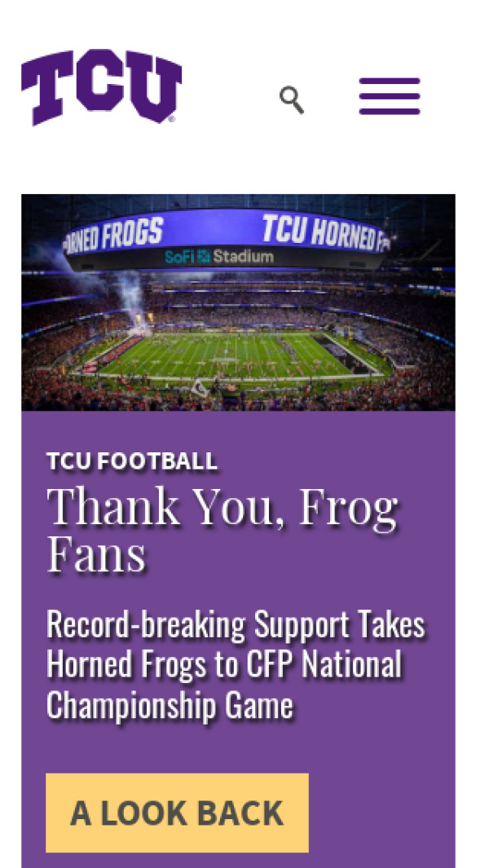Viewport: 489px width, 868px height.
Task: Click the SoFi Stadium photo thumbnail
Action: click(238, 302)
